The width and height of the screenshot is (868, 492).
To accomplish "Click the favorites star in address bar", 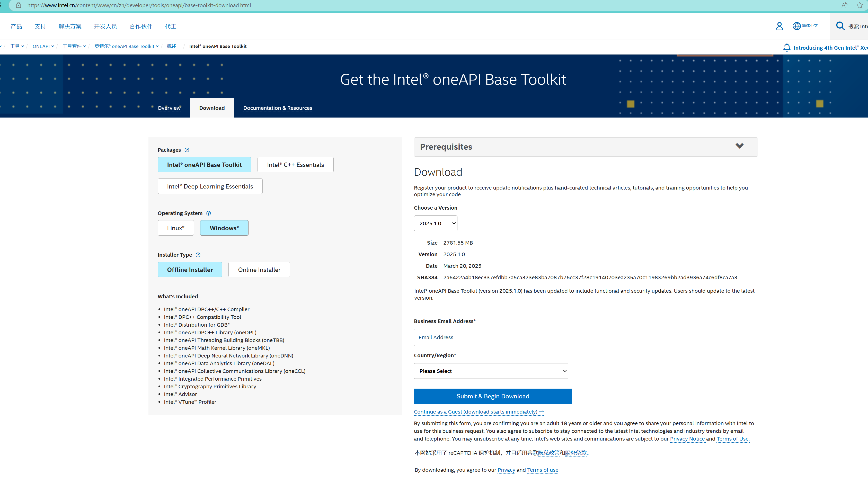I will [x=860, y=5].
